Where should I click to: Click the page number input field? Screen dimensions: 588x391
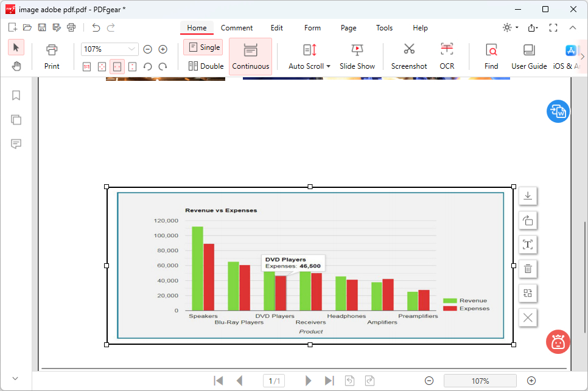274,381
